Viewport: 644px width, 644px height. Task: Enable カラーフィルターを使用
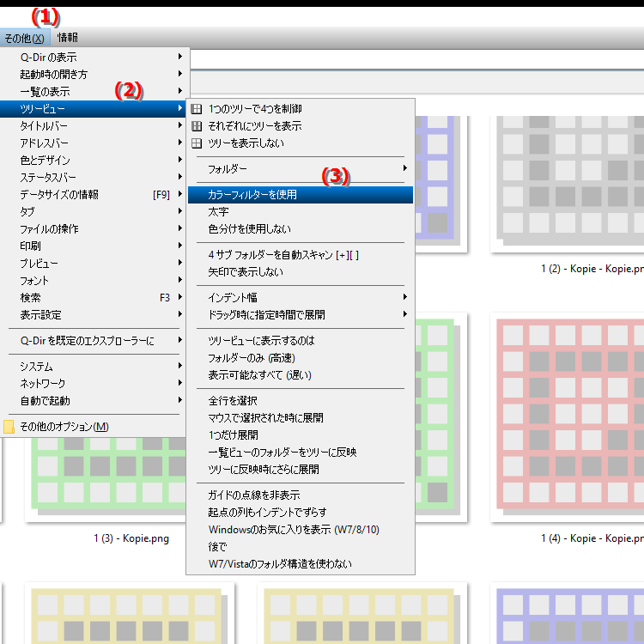tap(301, 195)
